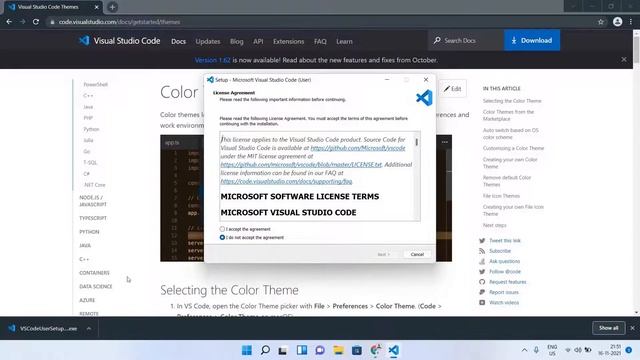The width and height of the screenshot is (640, 360).
Task: Open File Icon Themes article link
Action: [501, 196]
